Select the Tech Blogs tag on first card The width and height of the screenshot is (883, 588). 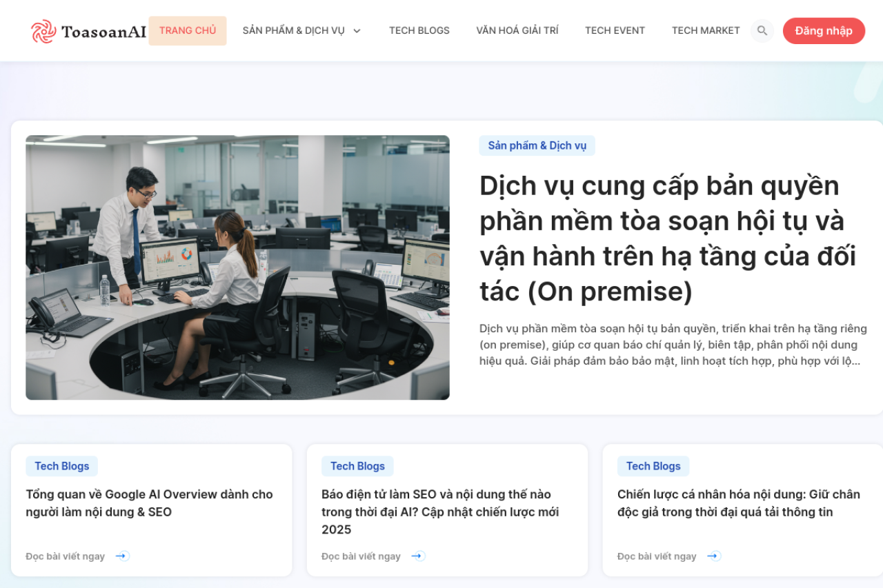pyautogui.click(x=61, y=466)
